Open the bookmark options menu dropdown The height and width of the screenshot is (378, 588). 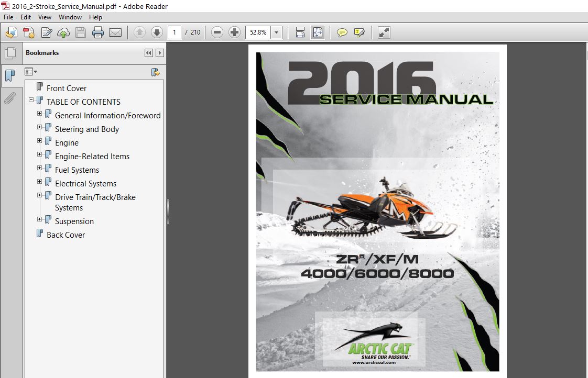point(31,72)
